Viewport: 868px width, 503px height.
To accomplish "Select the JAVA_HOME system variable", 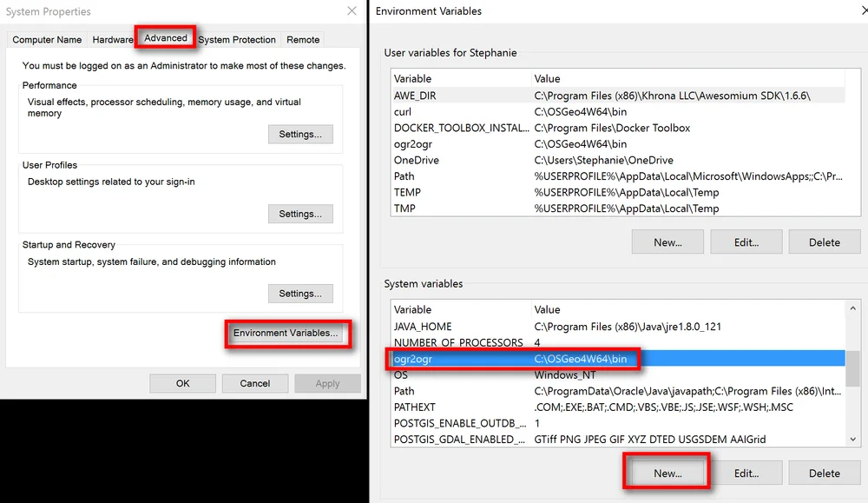I will 460,326.
